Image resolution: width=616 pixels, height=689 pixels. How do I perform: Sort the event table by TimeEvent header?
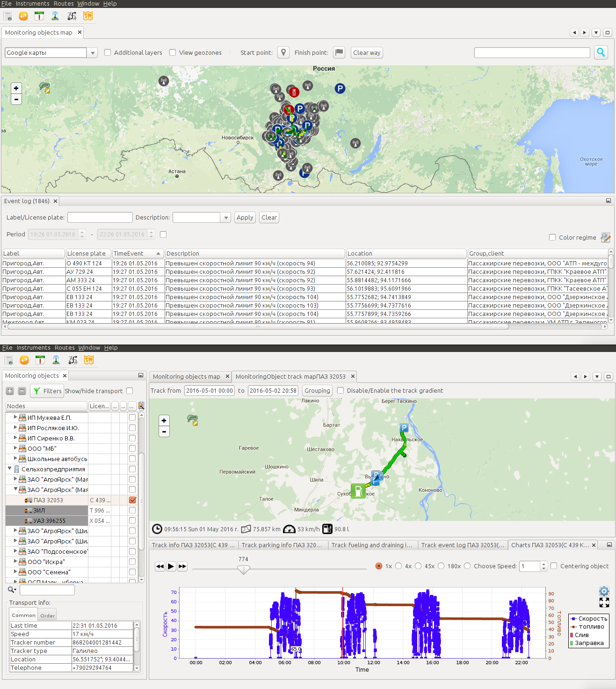coord(138,253)
